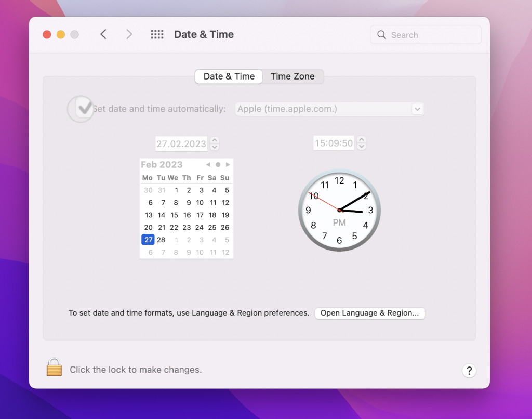
Task: Switch to the Date & Time tab
Action: click(229, 76)
